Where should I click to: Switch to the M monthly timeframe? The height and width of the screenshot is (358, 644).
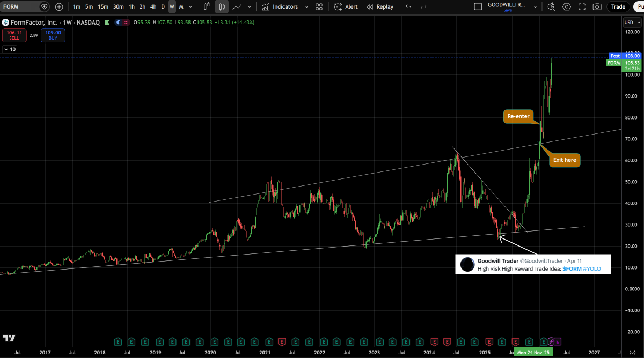click(x=181, y=6)
